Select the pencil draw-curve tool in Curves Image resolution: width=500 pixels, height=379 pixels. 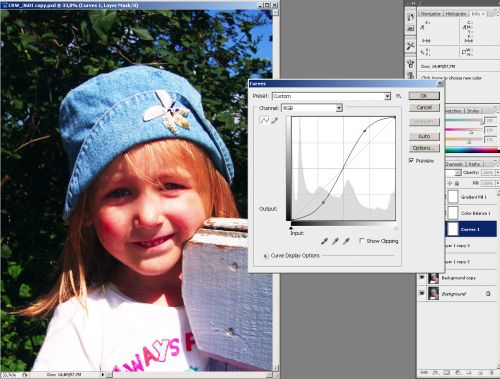(x=275, y=120)
